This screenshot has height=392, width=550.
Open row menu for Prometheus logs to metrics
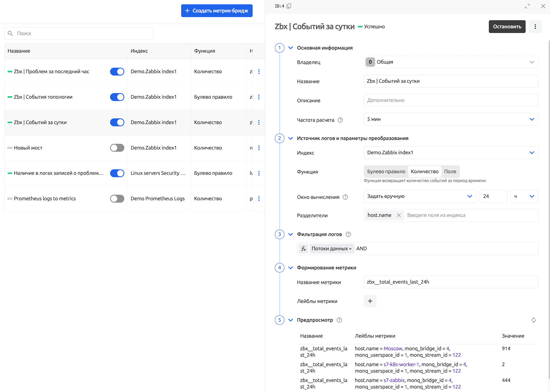(259, 199)
